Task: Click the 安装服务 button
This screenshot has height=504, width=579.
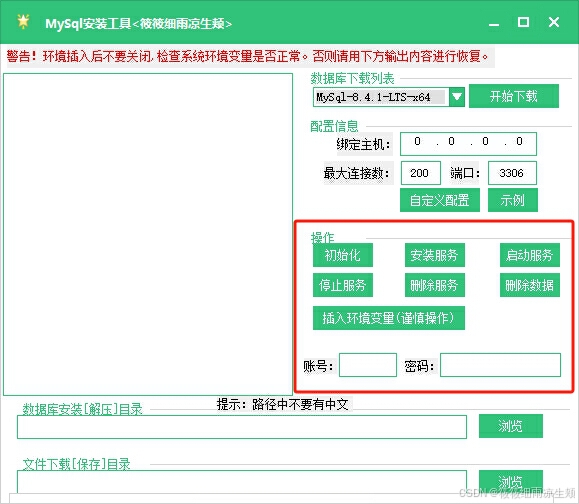Action: click(434, 255)
